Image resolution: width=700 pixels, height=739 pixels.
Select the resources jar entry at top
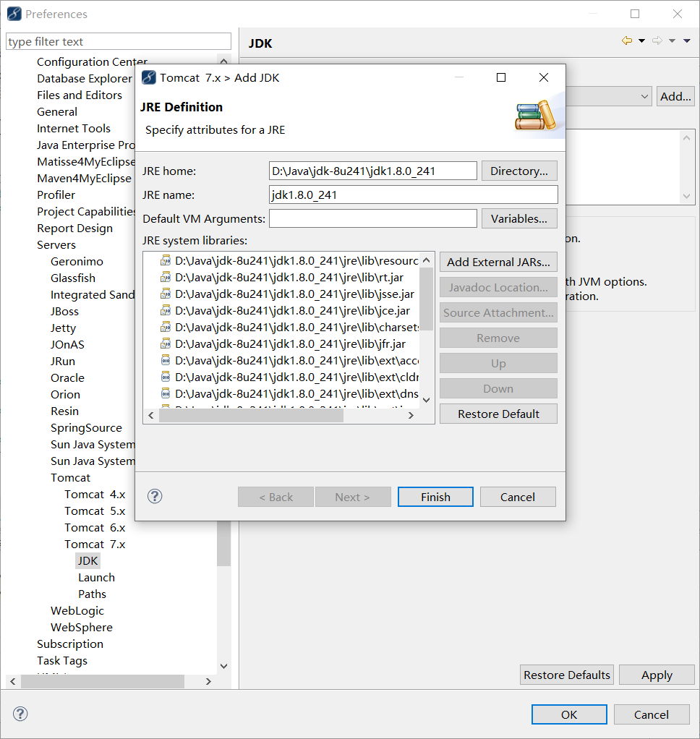(289, 260)
